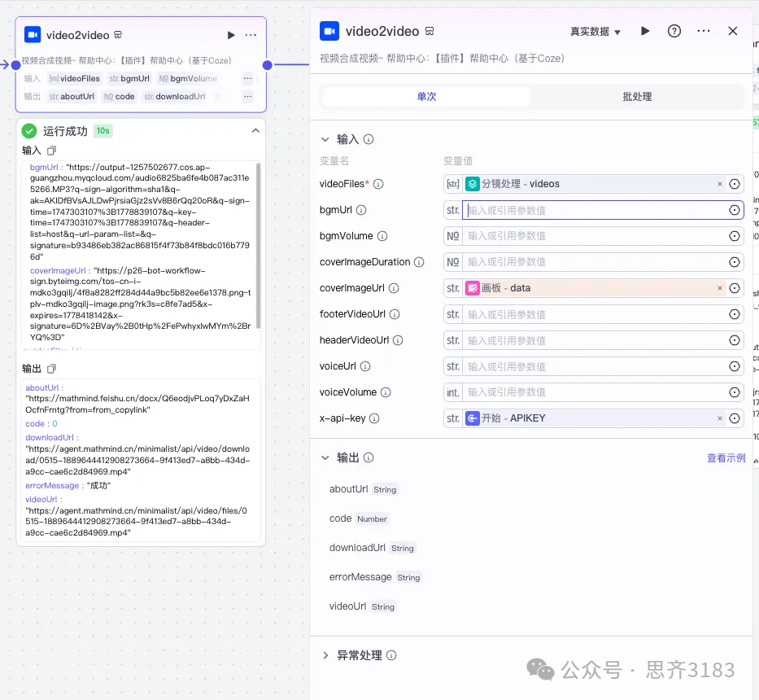Click the right output port of the node

click(267, 65)
